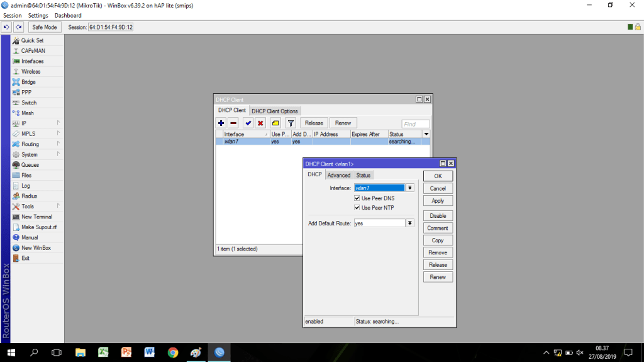Open the column selector dropdown in DHCP list

[x=426, y=134]
